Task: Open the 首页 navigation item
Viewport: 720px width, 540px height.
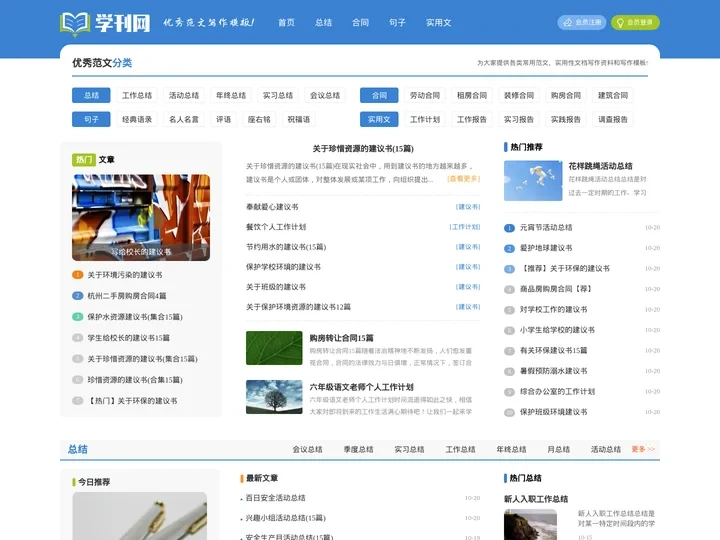Action: (x=287, y=22)
